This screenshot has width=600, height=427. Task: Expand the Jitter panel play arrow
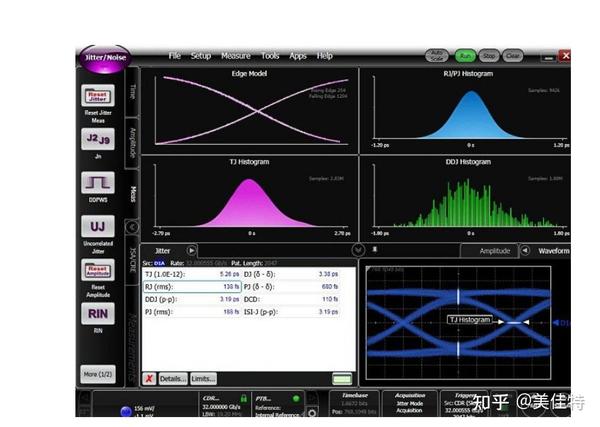tap(191, 251)
